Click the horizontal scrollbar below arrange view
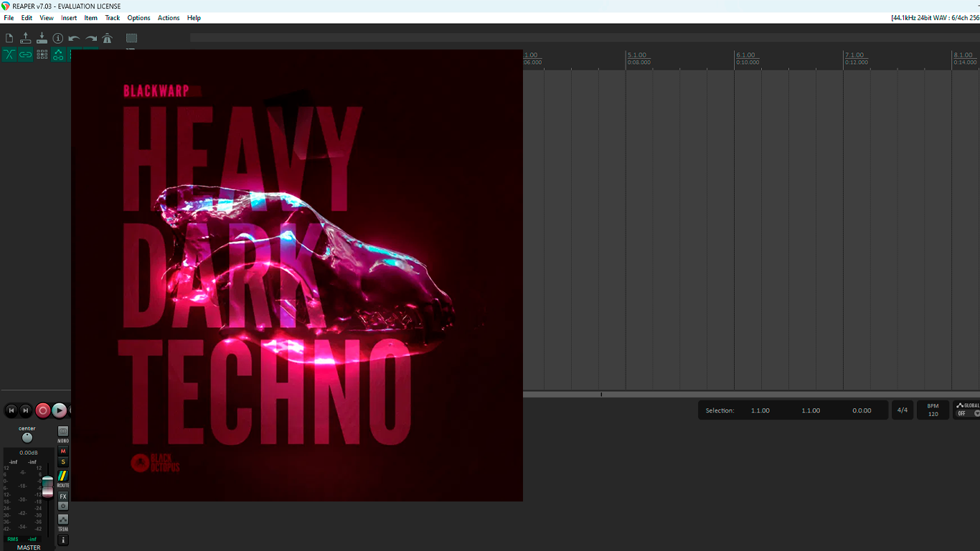Screen dimensions: 980x551 click(751, 395)
